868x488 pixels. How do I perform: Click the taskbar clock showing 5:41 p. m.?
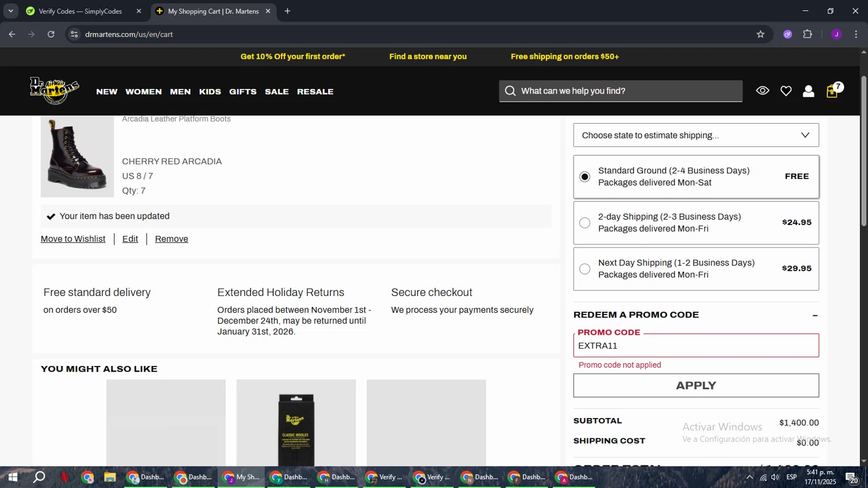(x=820, y=477)
